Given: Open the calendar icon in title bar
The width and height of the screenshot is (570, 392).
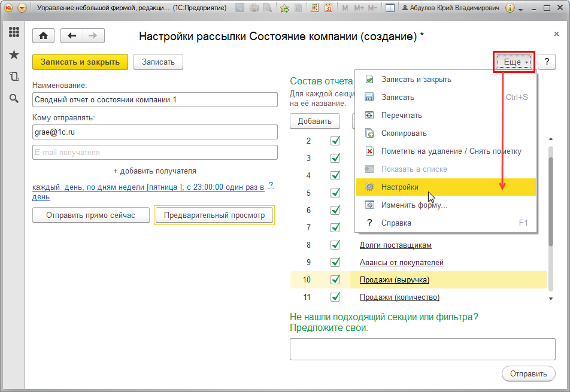Looking at the screenshot, I should point(329,8).
